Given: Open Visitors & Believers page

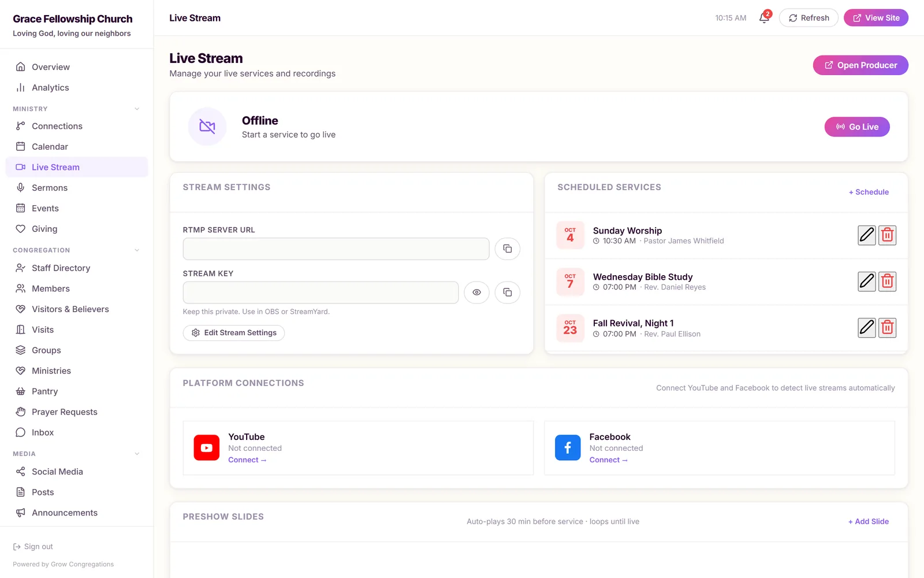Looking at the screenshot, I should (77, 309).
